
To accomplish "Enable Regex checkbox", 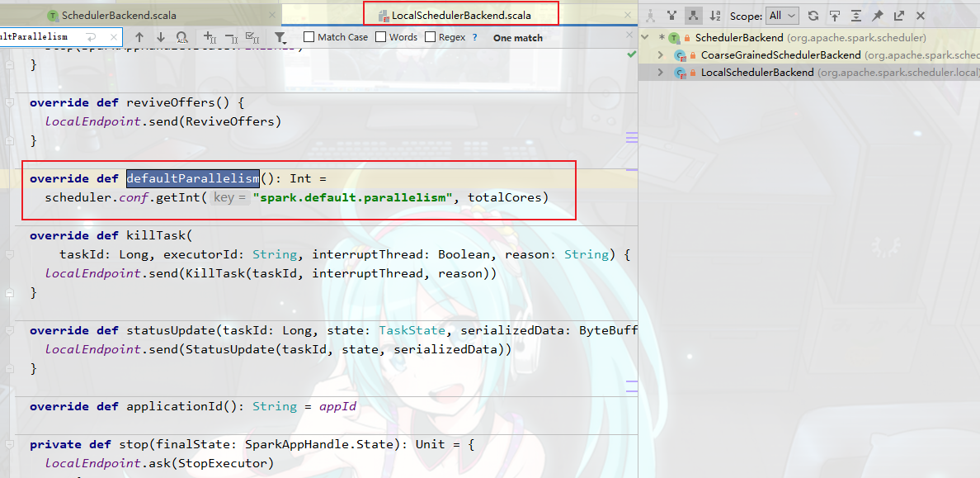I will pos(430,37).
